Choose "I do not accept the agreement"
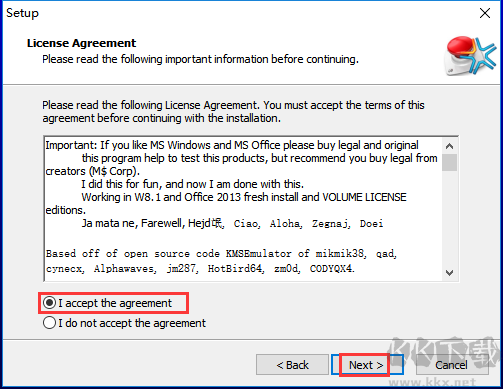Viewport: 503px width, 389px height. [x=49, y=323]
